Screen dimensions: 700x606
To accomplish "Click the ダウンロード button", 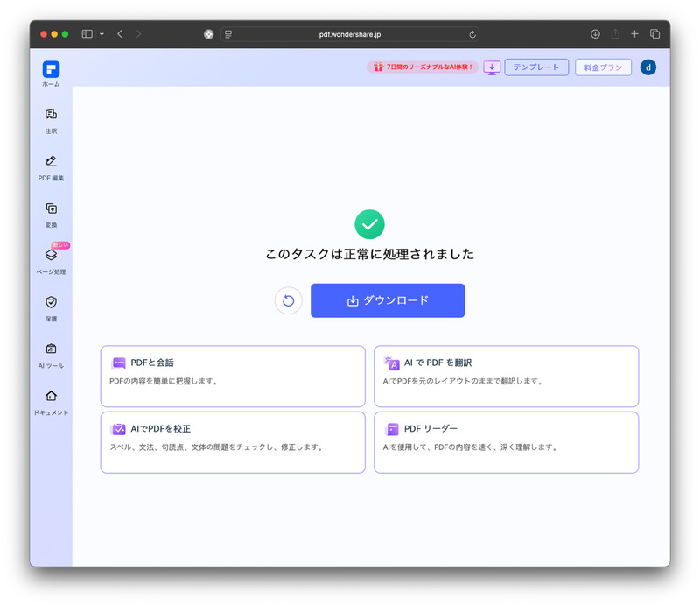I will (x=388, y=299).
